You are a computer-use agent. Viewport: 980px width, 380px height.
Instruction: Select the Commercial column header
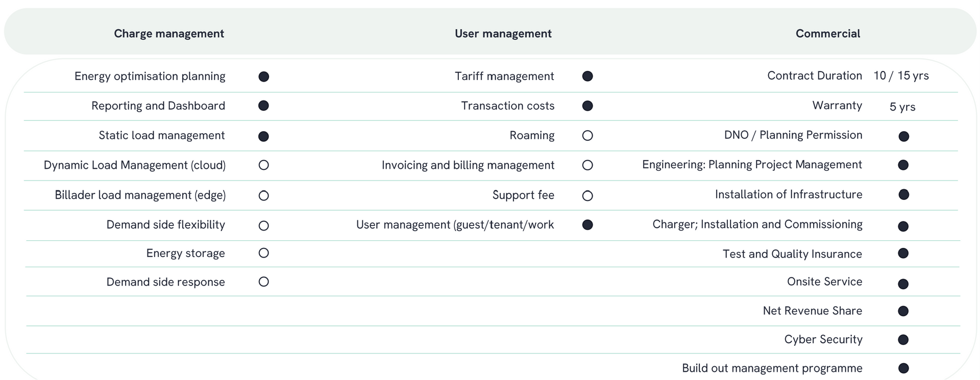(828, 34)
